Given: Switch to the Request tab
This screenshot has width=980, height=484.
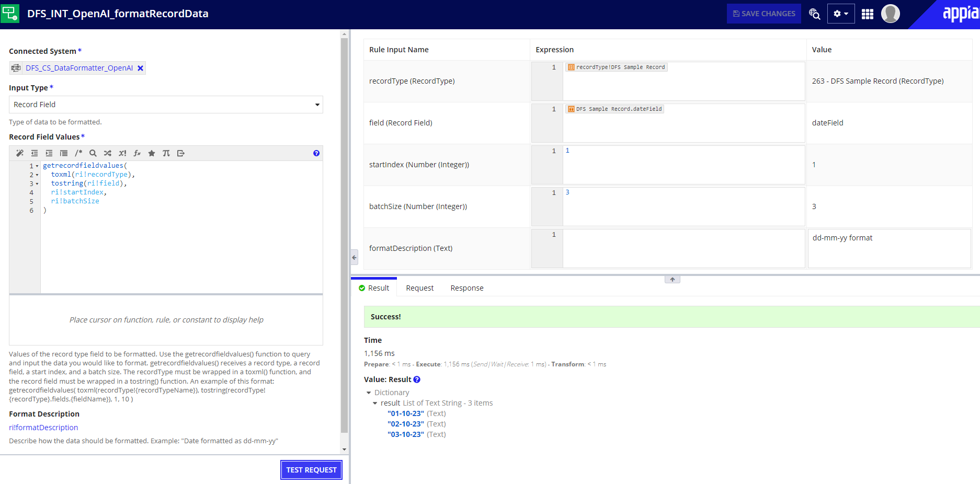Looking at the screenshot, I should (420, 288).
